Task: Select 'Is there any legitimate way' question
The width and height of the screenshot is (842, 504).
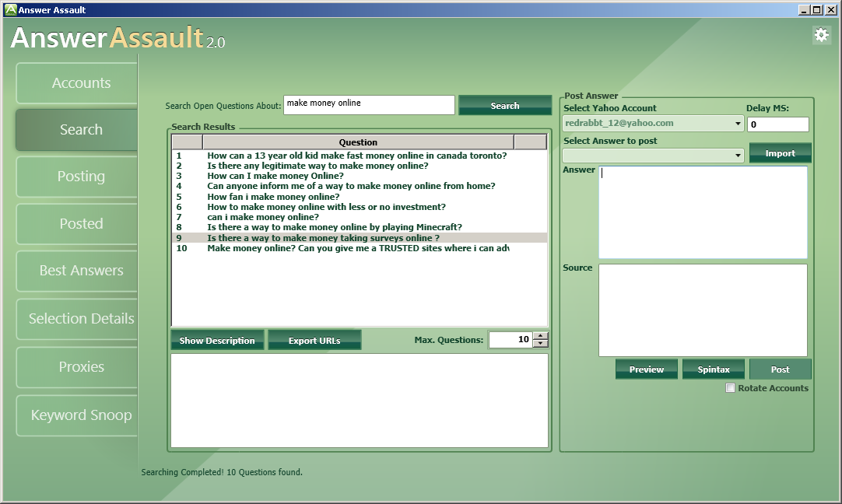Action: (x=360, y=166)
